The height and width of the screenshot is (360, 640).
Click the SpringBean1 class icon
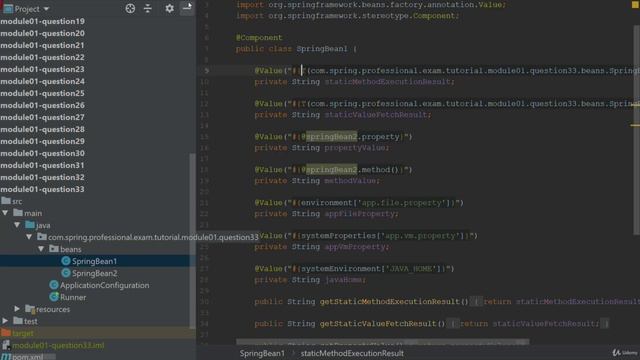point(66,261)
